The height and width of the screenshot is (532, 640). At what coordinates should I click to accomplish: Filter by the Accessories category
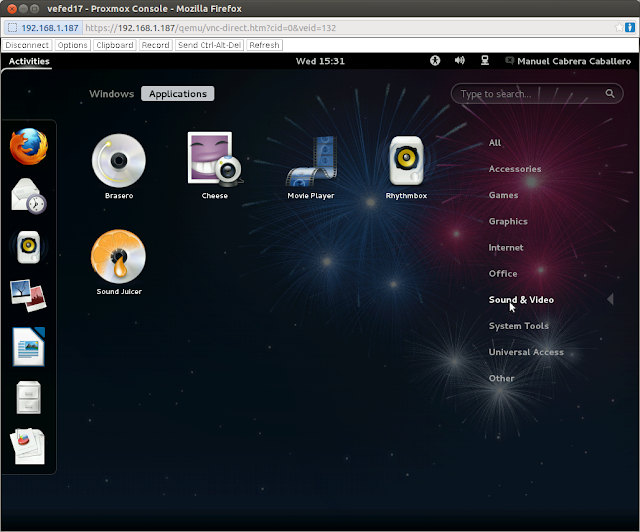pyautogui.click(x=515, y=169)
